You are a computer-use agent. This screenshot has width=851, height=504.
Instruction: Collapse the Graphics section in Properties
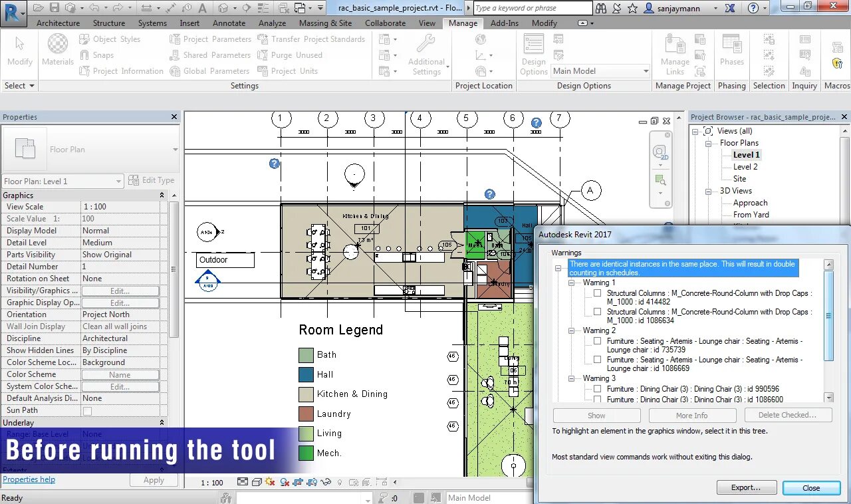click(x=162, y=195)
